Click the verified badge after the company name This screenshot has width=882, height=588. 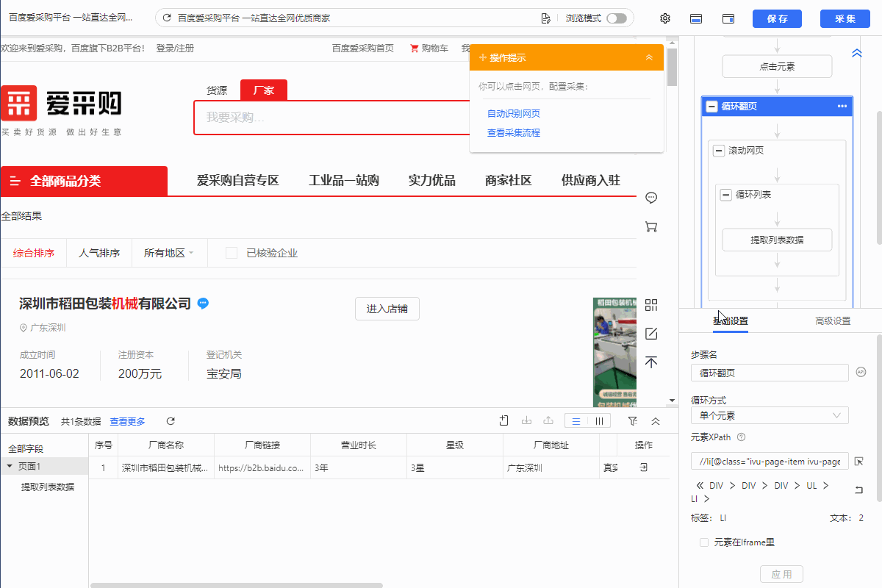[204, 304]
